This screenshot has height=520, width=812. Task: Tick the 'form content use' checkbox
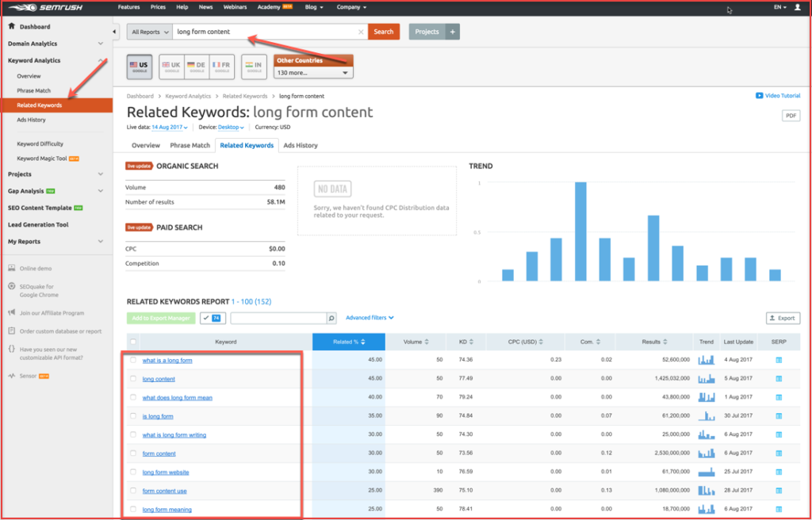click(133, 491)
